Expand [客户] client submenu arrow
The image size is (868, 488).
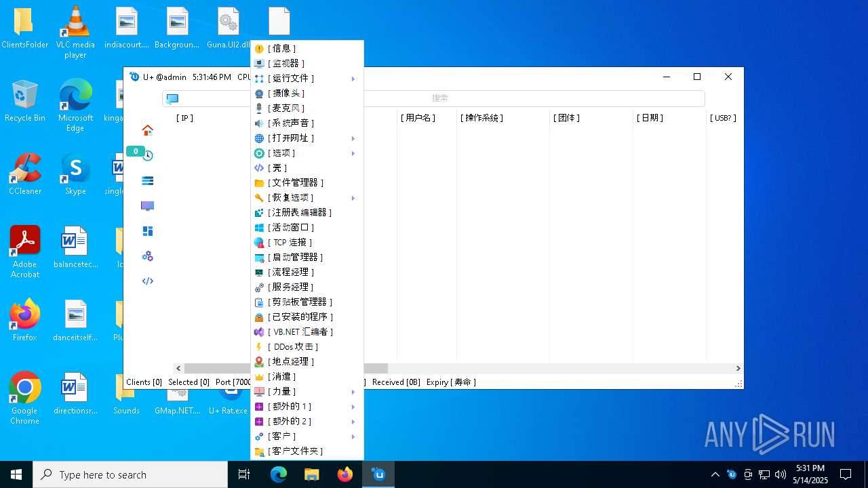pyautogui.click(x=353, y=436)
